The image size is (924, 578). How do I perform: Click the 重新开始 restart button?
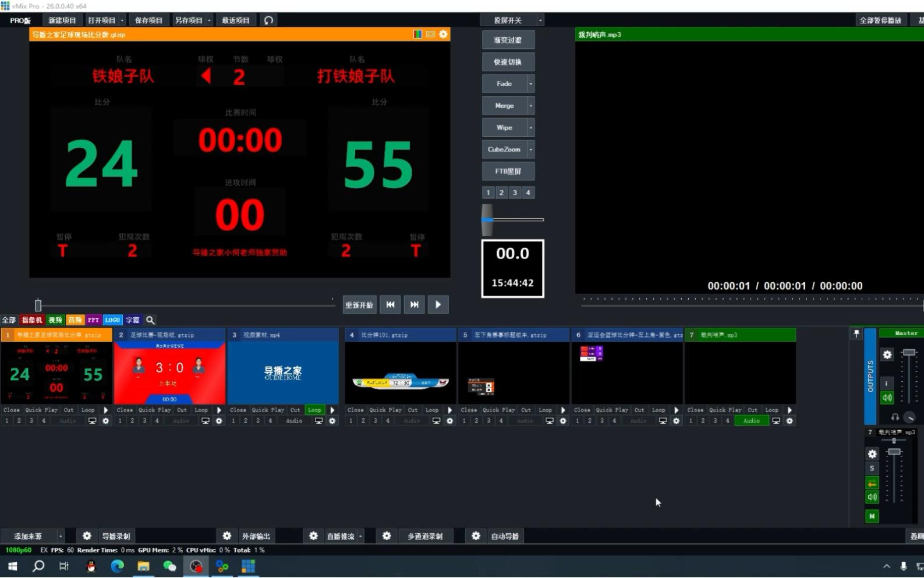coord(359,304)
